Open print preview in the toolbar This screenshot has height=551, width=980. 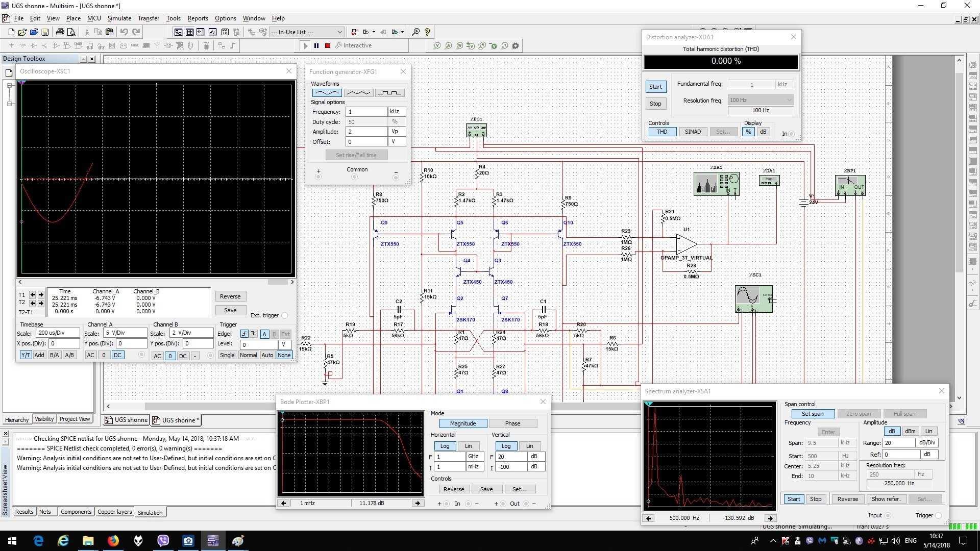click(x=71, y=32)
